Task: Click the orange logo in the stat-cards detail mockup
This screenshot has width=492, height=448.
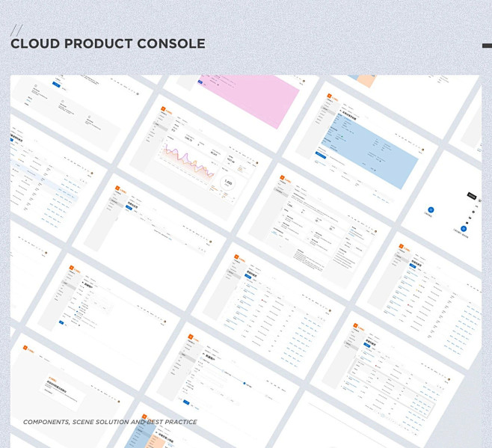Action: [x=283, y=178]
